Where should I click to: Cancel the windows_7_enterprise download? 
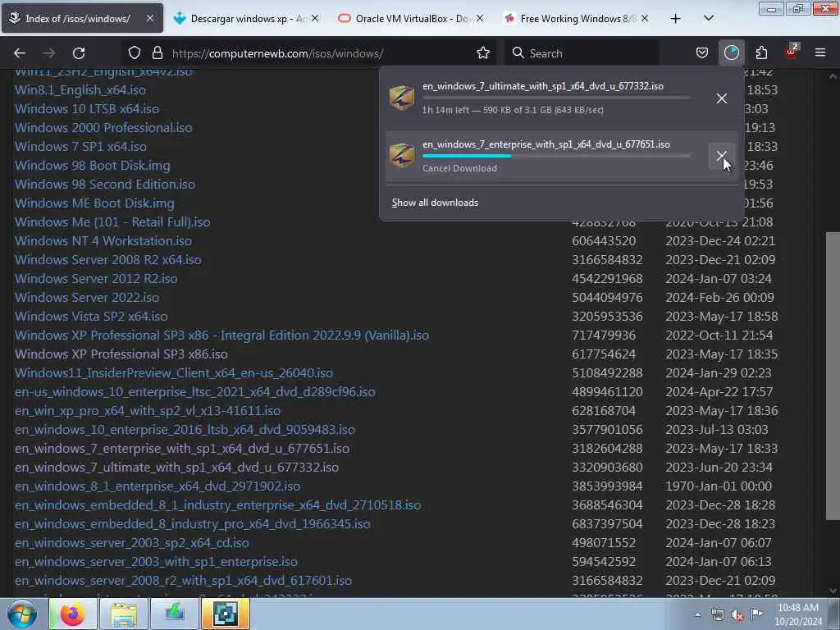click(x=722, y=156)
